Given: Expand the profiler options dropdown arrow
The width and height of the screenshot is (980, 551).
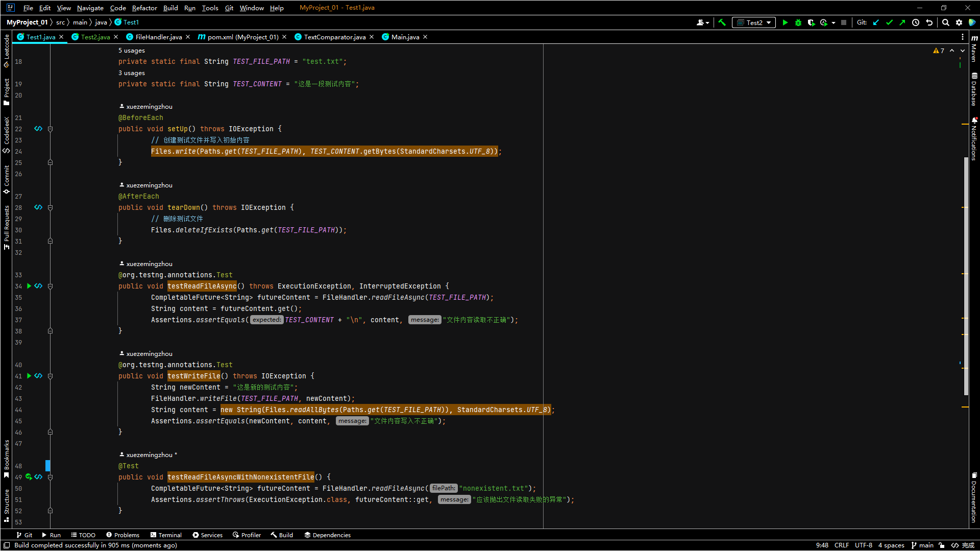Looking at the screenshot, I should [834, 22].
